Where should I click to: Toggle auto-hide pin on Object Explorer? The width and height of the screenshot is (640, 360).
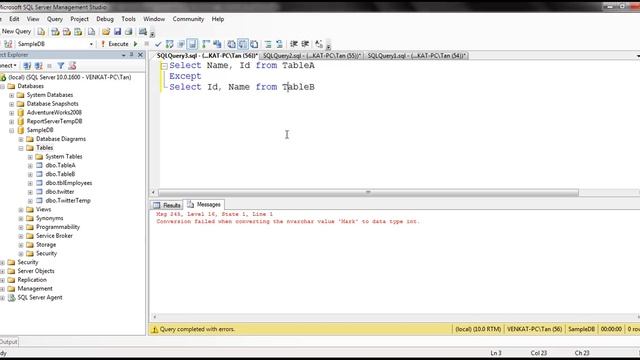click(131, 55)
